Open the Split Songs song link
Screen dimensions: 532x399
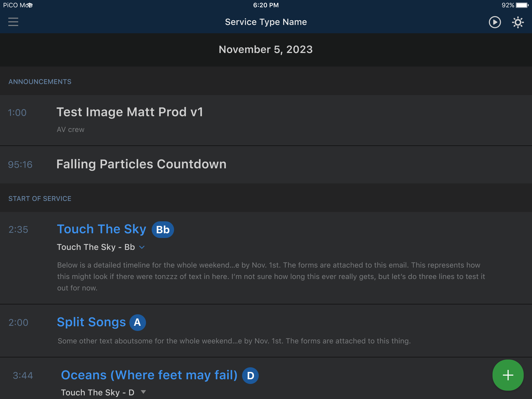point(91,322)
